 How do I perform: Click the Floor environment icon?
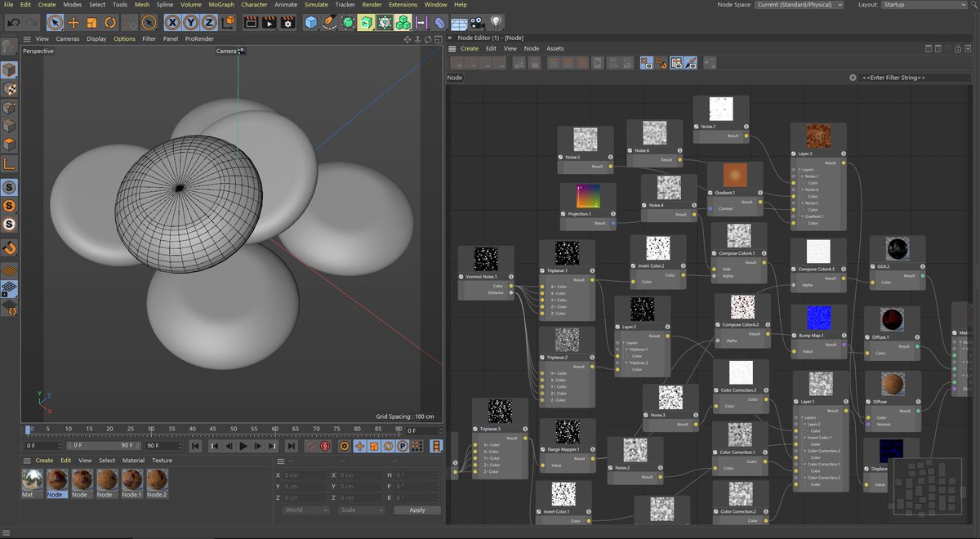(459, 22)
